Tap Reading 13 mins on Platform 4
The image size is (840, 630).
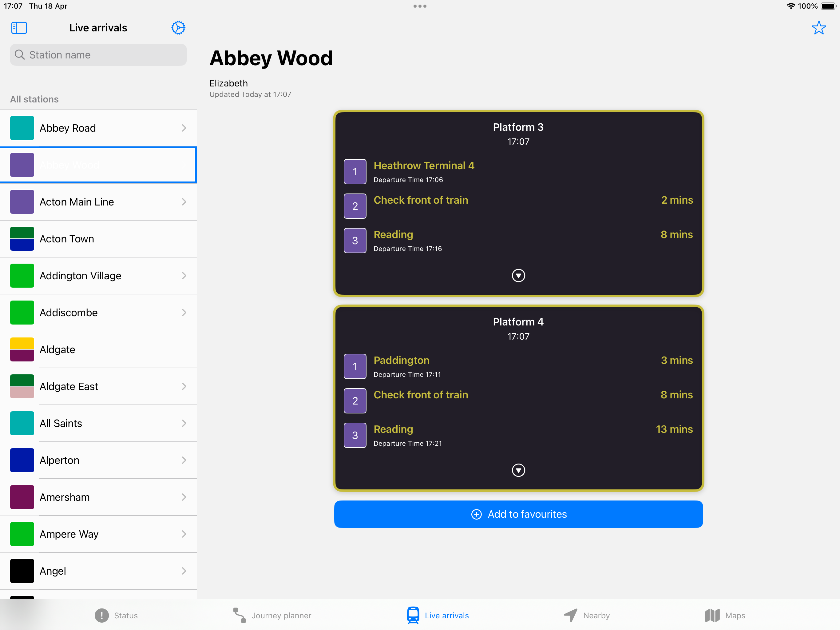(518, 436)
